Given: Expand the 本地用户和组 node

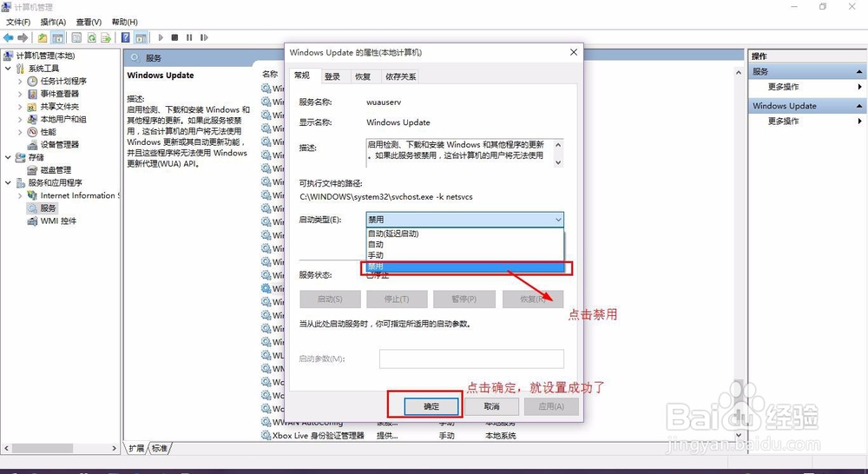Looking at the screenshot, I should point(21,119).
